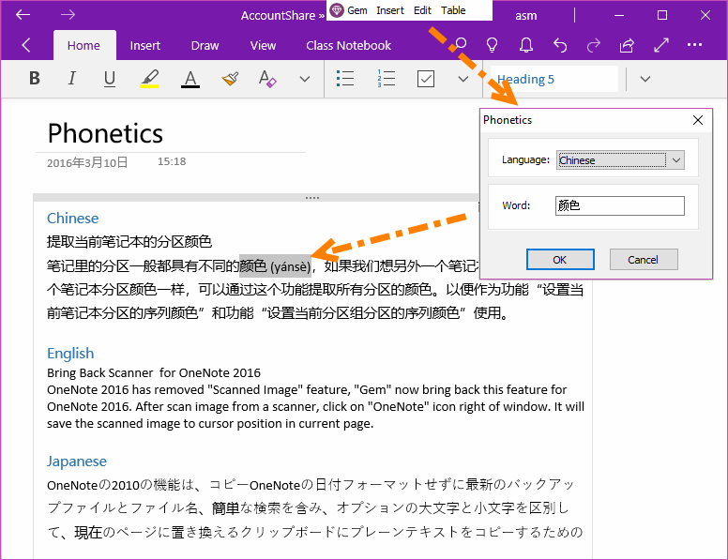Expand more font formatting options
Viewport: 728px width, 560px height.
tap(305, 79)
